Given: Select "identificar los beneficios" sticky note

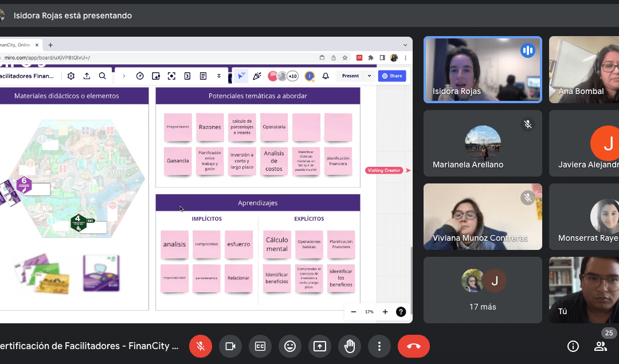Looking at the screenshot, I should click(x=341, y=278).
